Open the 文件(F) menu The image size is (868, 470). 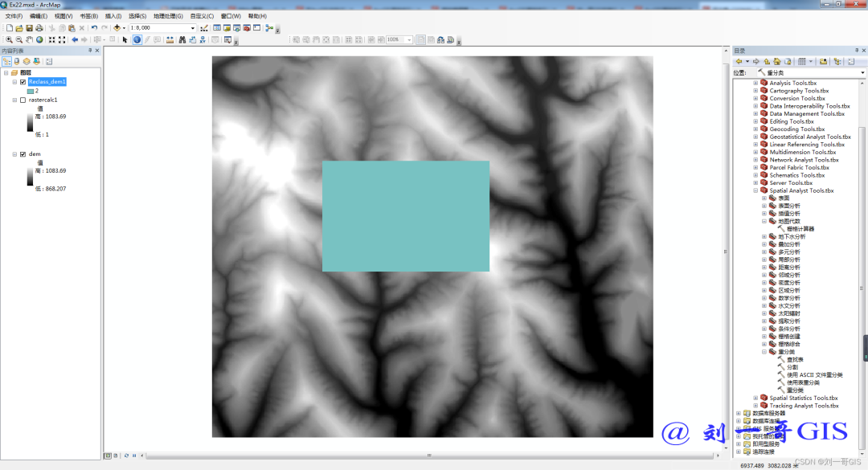14,16
